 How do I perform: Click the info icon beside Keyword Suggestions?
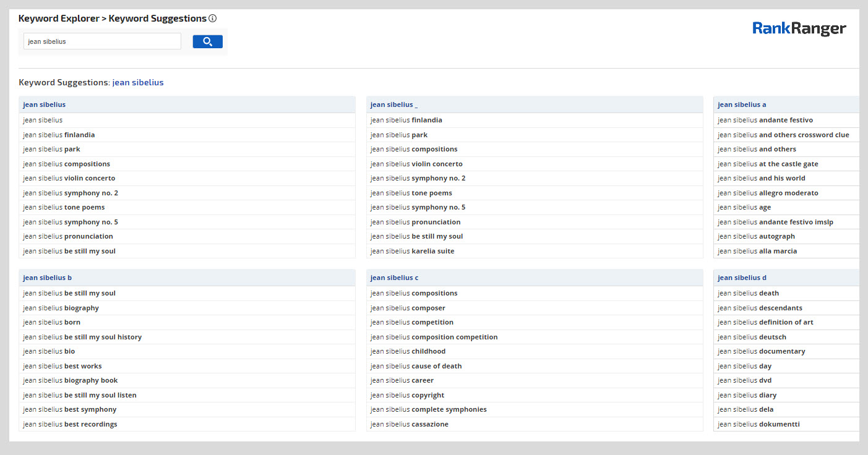[213, 19]
